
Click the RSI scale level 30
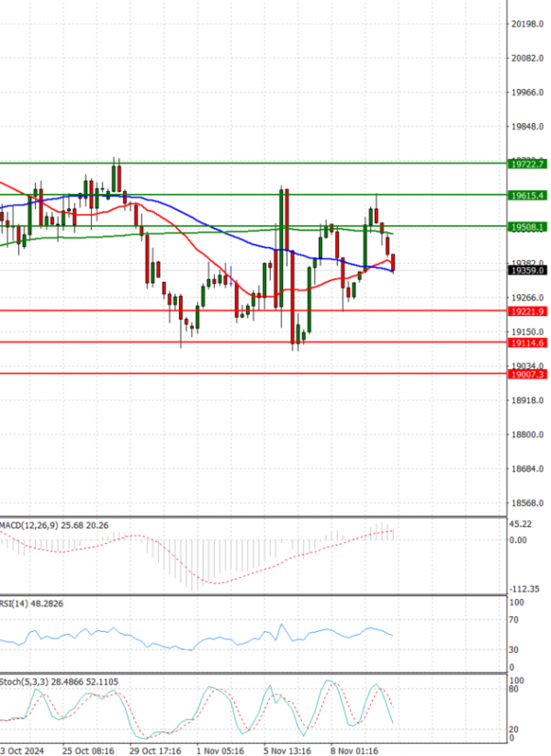coord(514,650)
